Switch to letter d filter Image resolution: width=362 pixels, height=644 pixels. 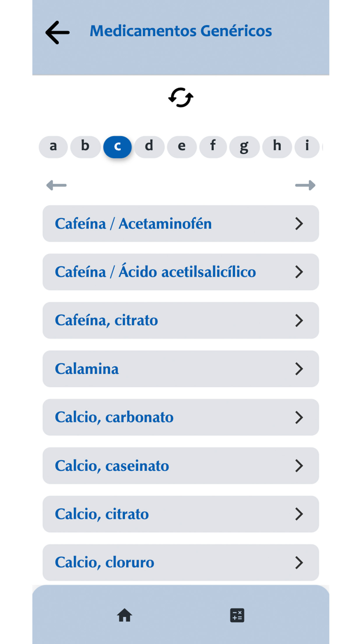(x=149, y=147)
